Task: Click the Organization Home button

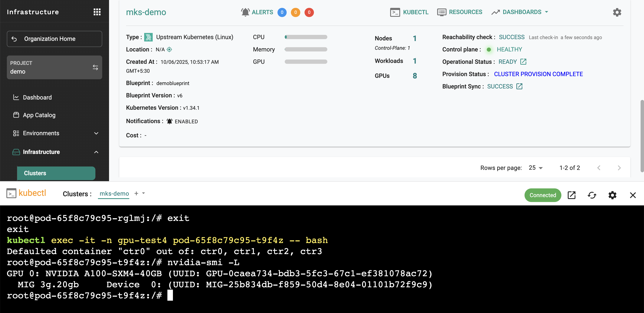Action: tap(54, 39)
